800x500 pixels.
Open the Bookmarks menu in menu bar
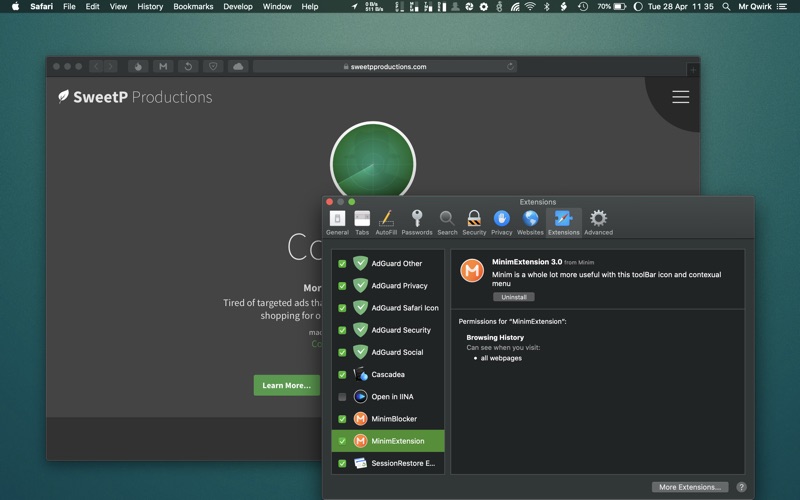tap(193, 7)
